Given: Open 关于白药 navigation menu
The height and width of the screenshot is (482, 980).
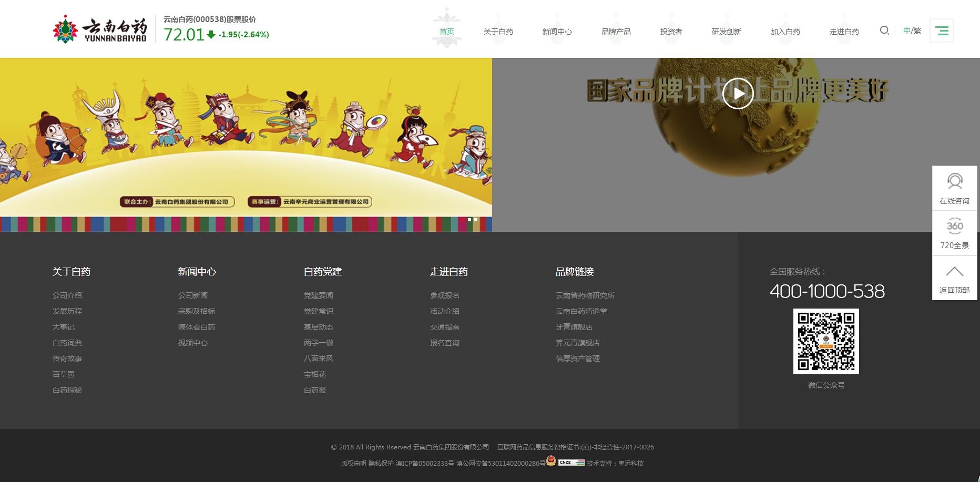Looking at the screenshot, I should (x=498, y=32).
